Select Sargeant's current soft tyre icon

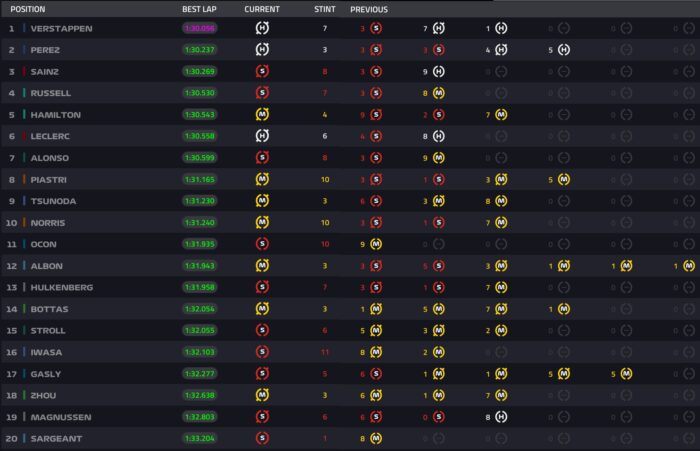click(262, 438)
